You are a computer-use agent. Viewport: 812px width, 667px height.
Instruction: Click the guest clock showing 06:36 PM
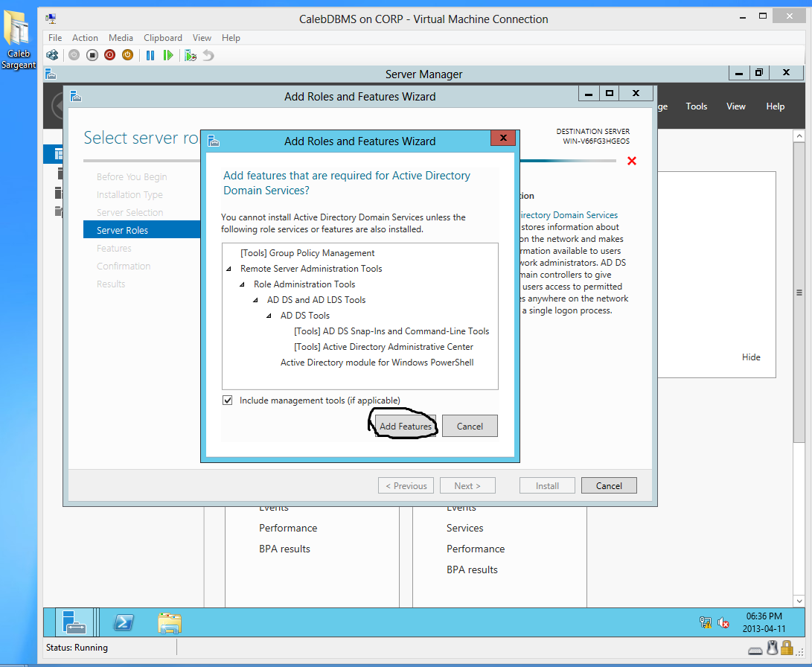point(764,616)
